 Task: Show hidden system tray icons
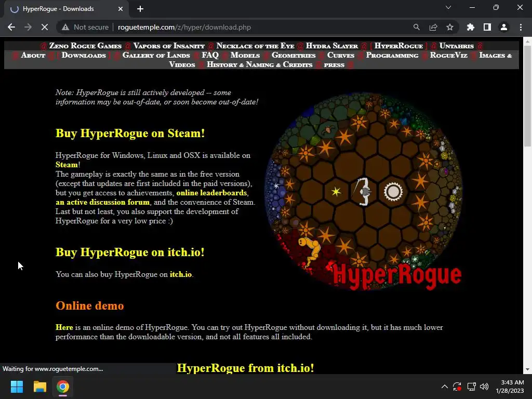tap(445, 387)
